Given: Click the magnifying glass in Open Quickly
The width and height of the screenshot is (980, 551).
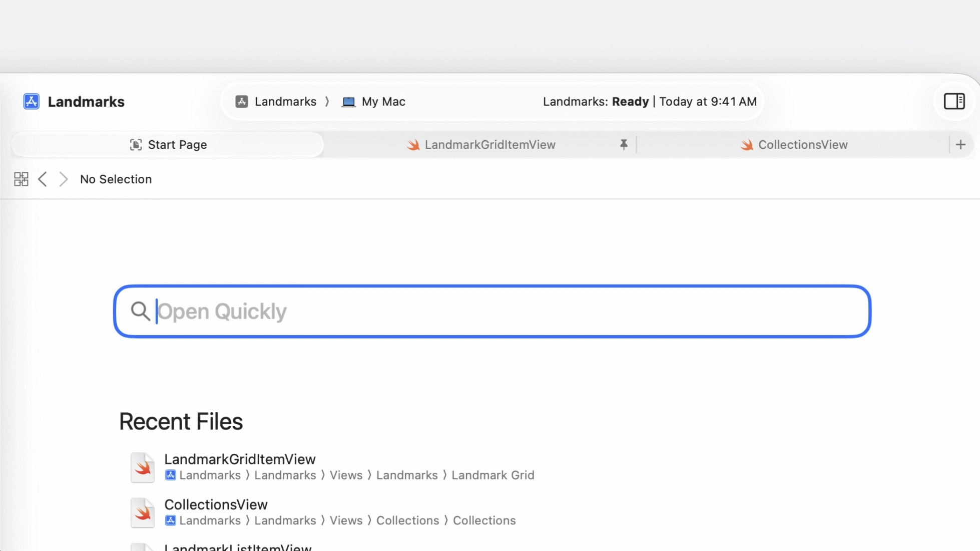Looking at the screenshot, I should [140, 311].
